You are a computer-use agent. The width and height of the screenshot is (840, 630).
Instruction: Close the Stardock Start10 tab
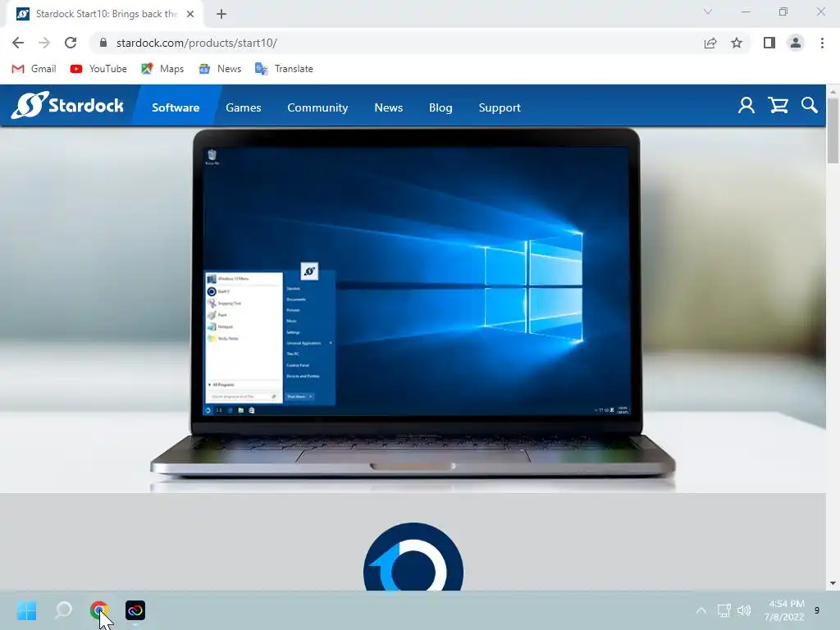pos(190,14)
